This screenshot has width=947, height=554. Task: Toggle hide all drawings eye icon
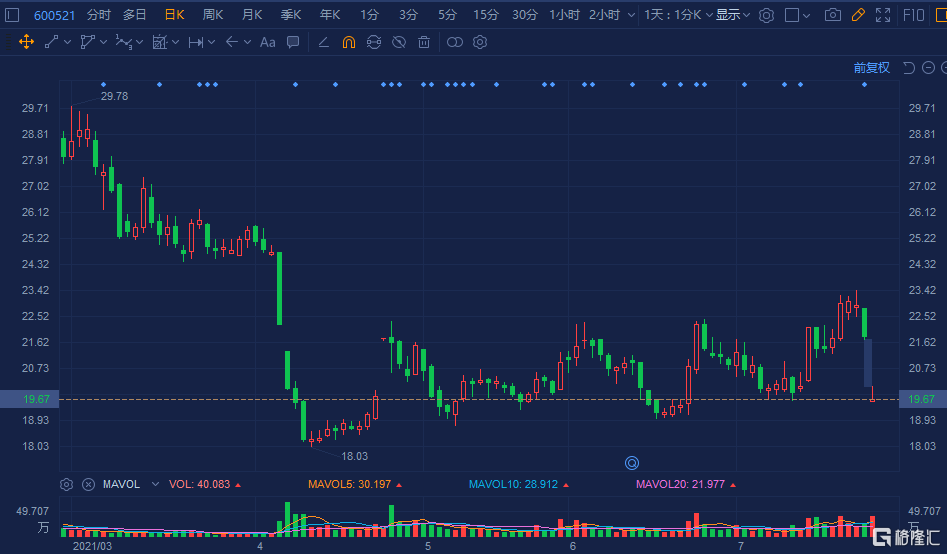pyautogui.click(x=398, y=42)
